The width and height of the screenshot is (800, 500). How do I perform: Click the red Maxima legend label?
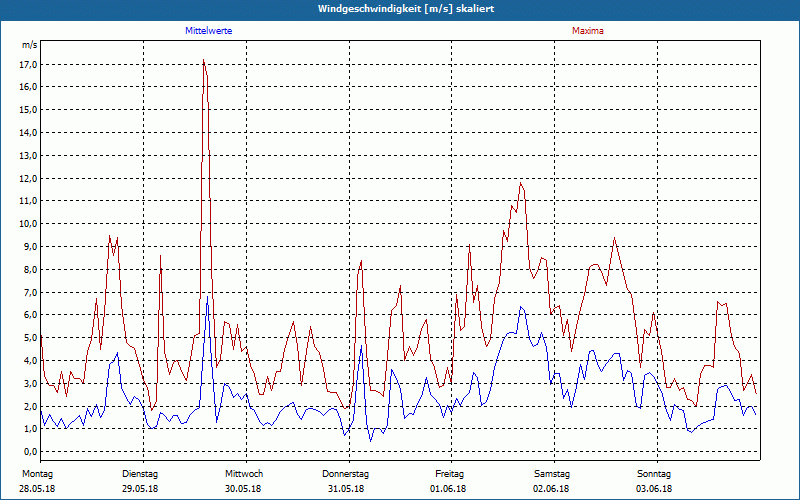pyautogui.click(x=588, y=31)
